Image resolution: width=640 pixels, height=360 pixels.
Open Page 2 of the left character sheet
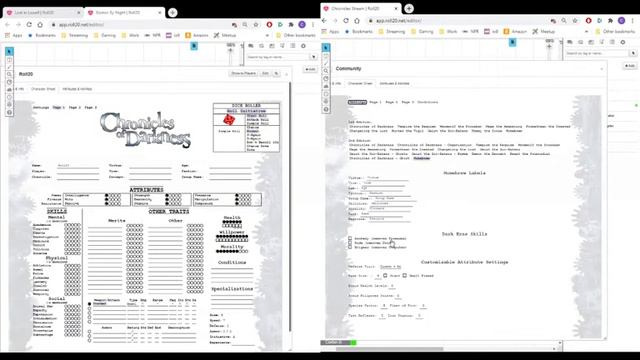click(x=74, y=107)
